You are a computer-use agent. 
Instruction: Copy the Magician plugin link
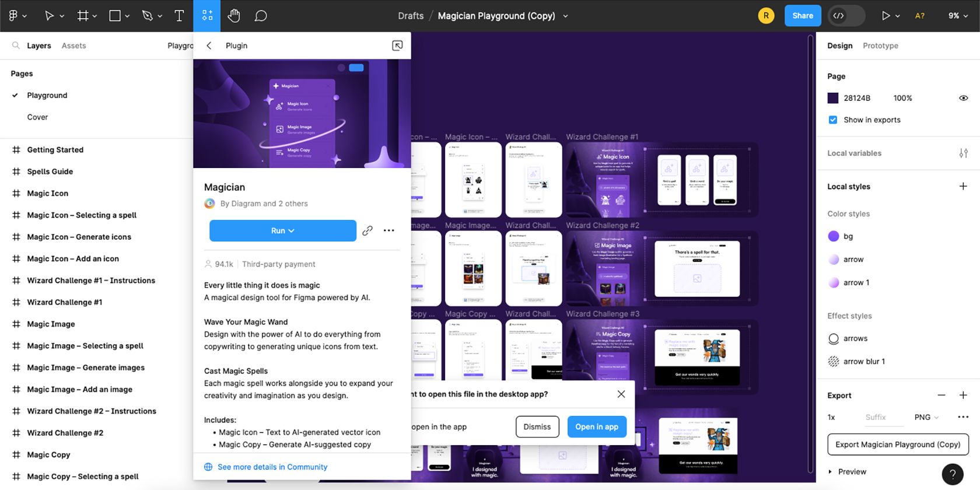(x=367, y=230)
